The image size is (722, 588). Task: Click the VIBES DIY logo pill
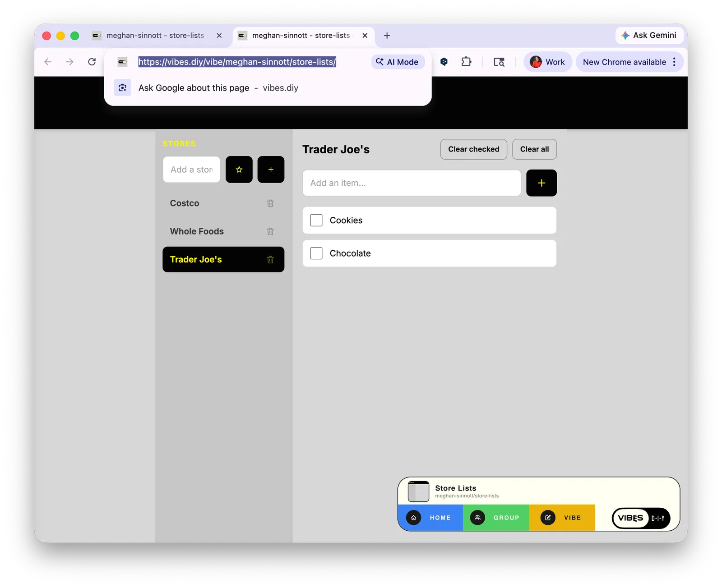pyautogui.click(x=641, y=518)
